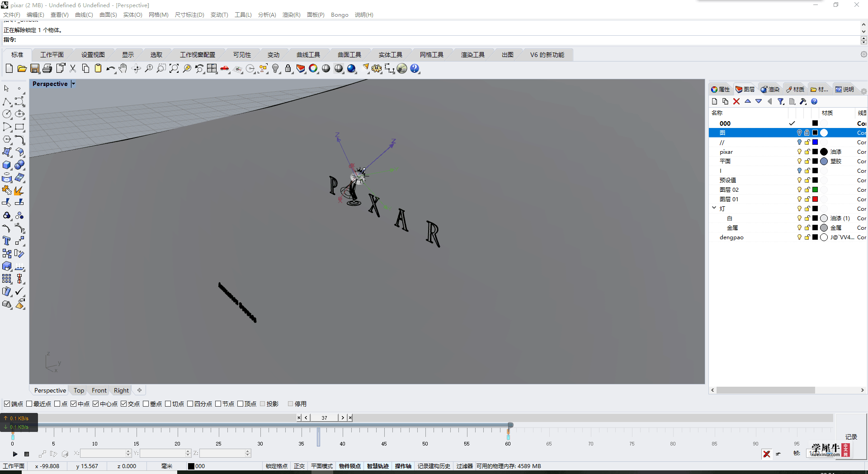
Task: Enable the 切点 tangent snap checkbox
Action: pos(168,404)
